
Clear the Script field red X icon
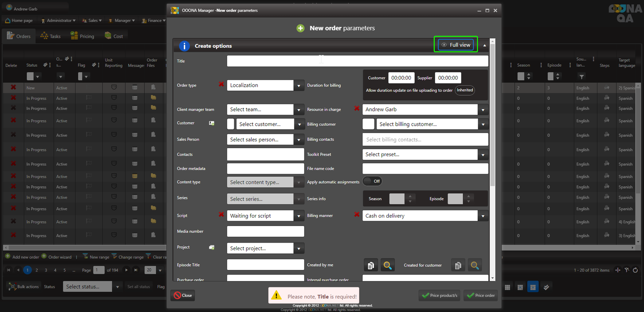click(x=221, y=215)
